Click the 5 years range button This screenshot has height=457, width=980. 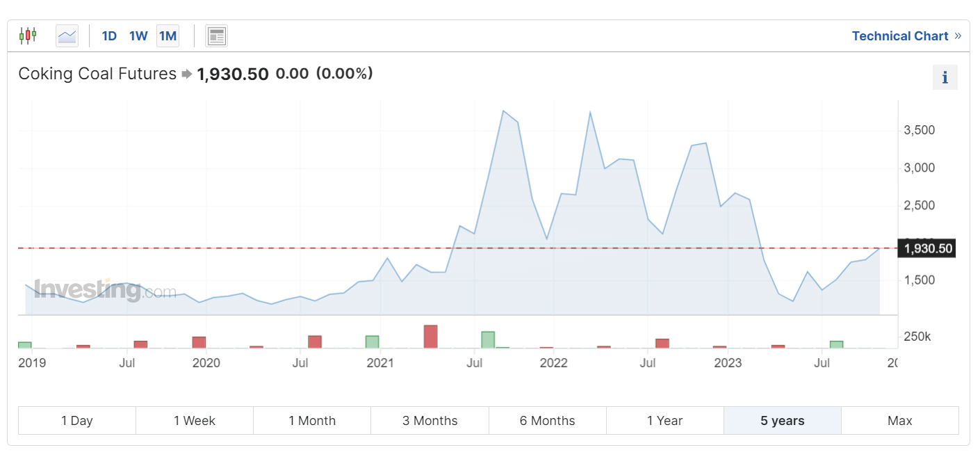tap(782, 421)
